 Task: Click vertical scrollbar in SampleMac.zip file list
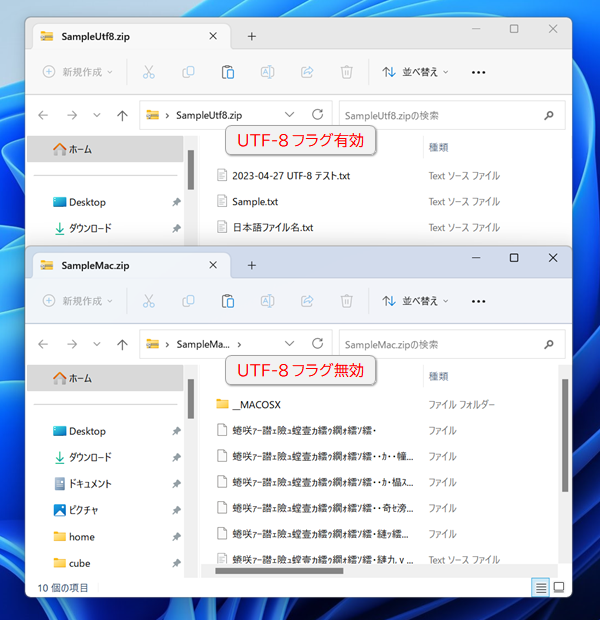point(565,435)
